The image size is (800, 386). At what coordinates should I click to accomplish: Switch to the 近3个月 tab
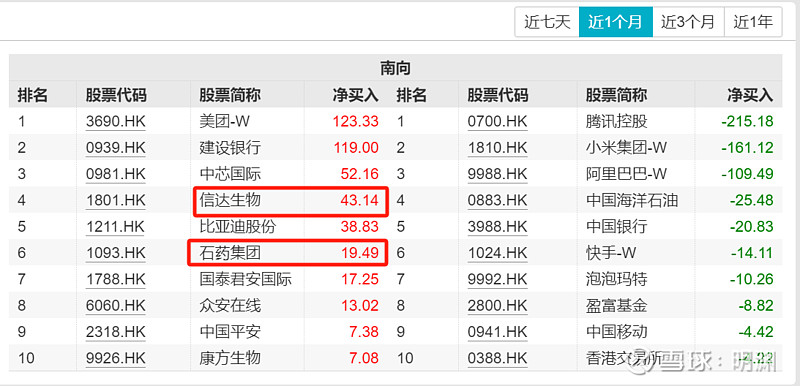(688, 22)
